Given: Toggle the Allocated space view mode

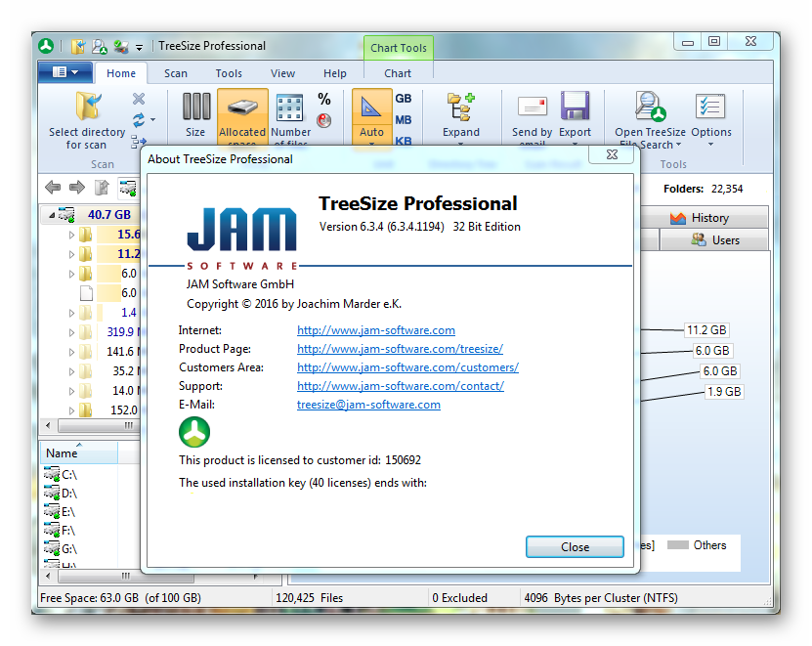Looking at the screenshot, I should point(242,118).
